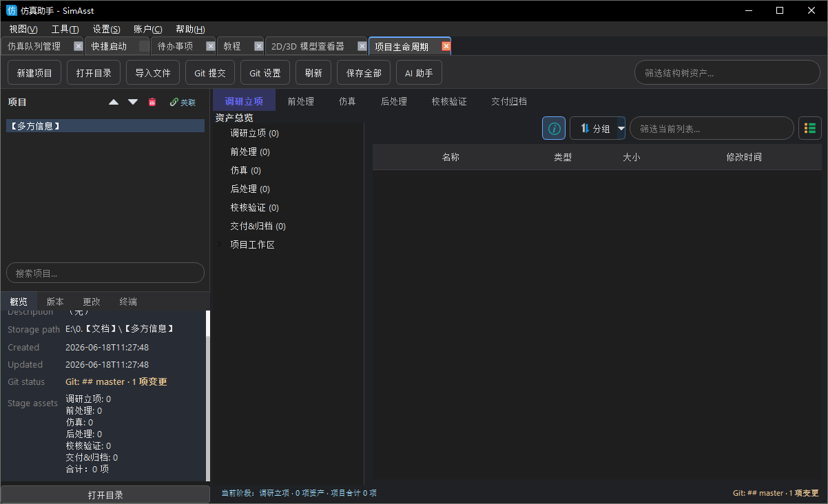Sort by the 名称 column header
Screen dimensions: 828x504
coord(451,157)
